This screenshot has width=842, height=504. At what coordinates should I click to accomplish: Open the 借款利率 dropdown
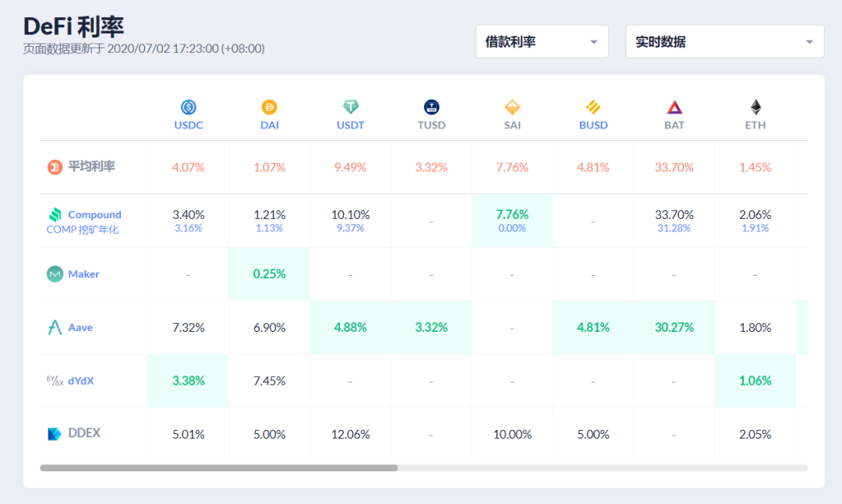[x=541, y=41]
